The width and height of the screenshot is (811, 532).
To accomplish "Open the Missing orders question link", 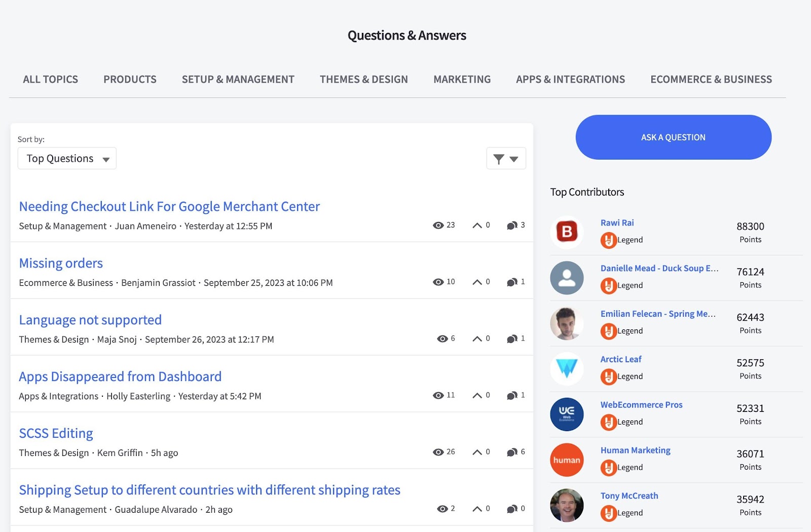I will tap(60, 263).
